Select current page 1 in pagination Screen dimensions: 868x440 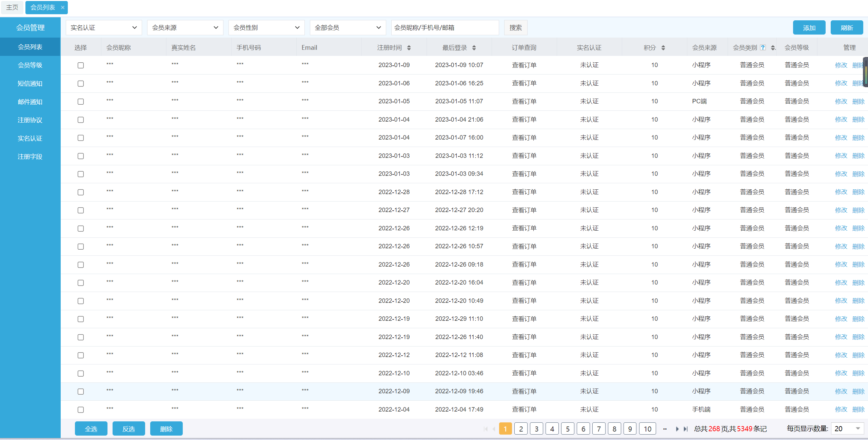point(506,429)
